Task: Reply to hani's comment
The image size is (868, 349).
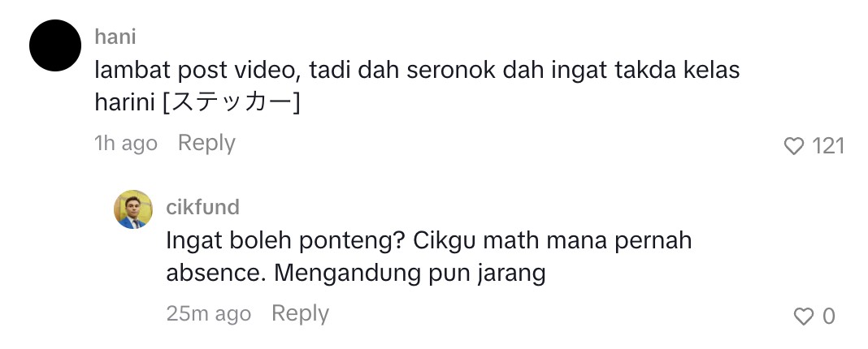Action: click(206, 143)
